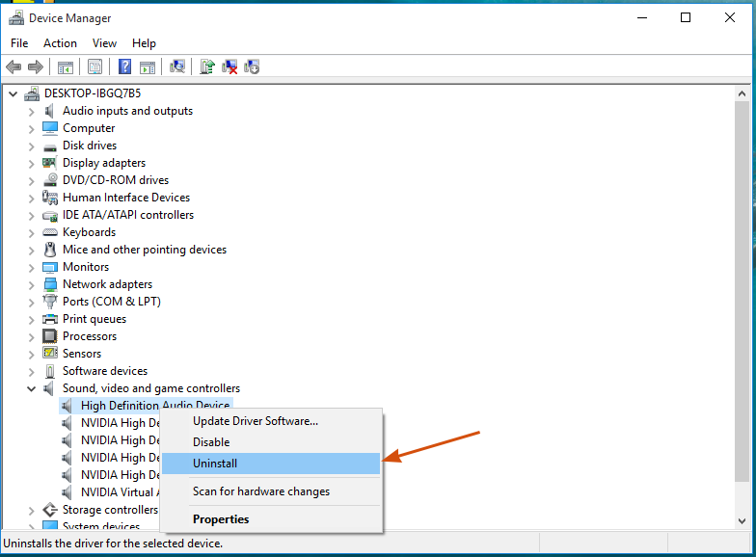Click the Processors chip icon
The height and width of the screenshot is (557, 756).
pyautogui.click(x=50, y=335)
